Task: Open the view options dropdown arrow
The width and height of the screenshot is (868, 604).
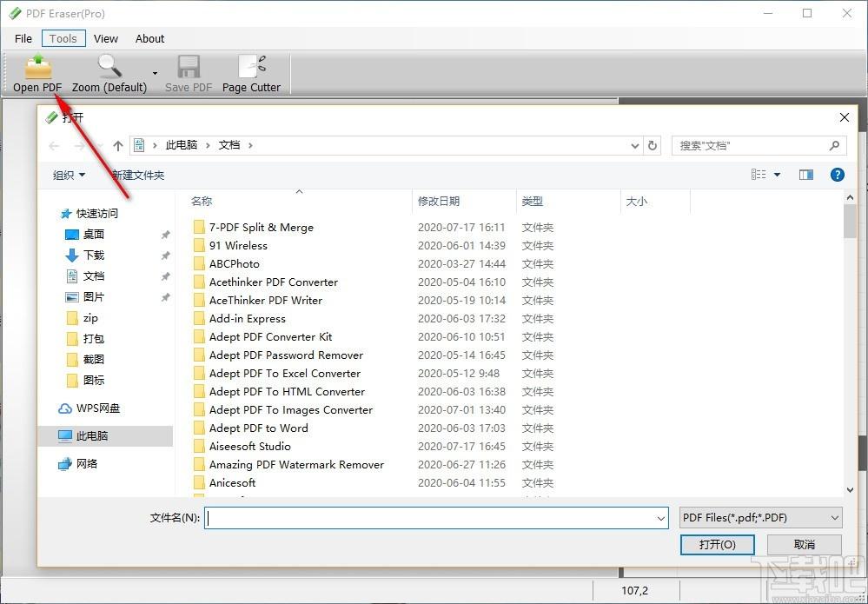Action: (x=778, y=175)
